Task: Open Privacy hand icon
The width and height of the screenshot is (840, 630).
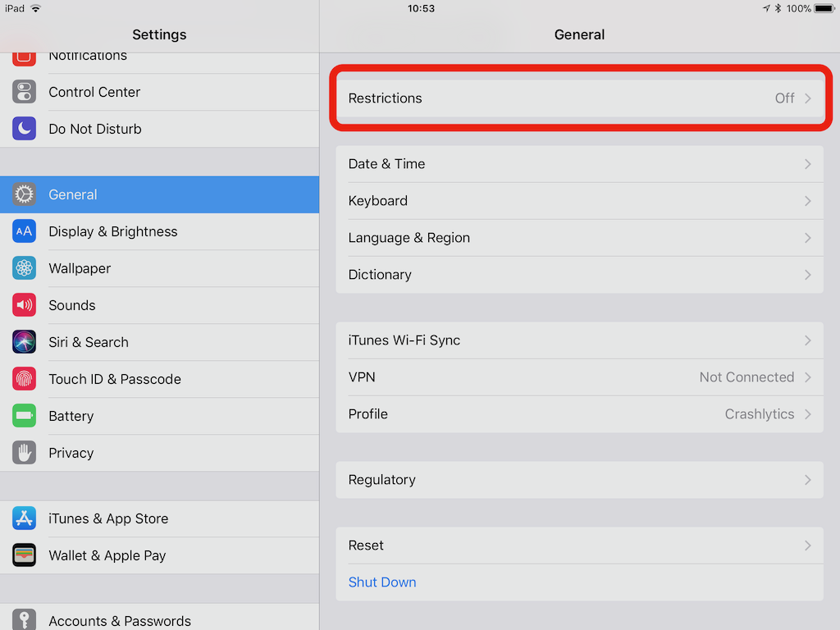Action: pos(24,453)
